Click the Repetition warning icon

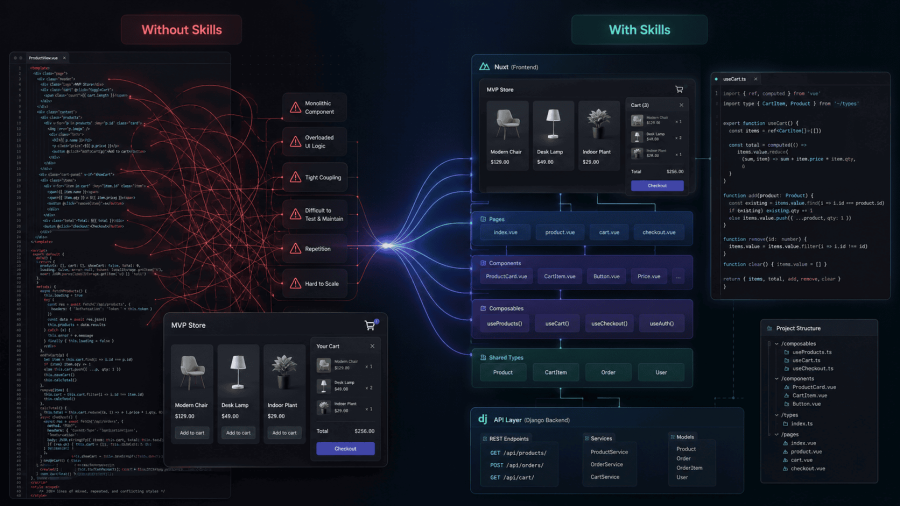(296, 248)
